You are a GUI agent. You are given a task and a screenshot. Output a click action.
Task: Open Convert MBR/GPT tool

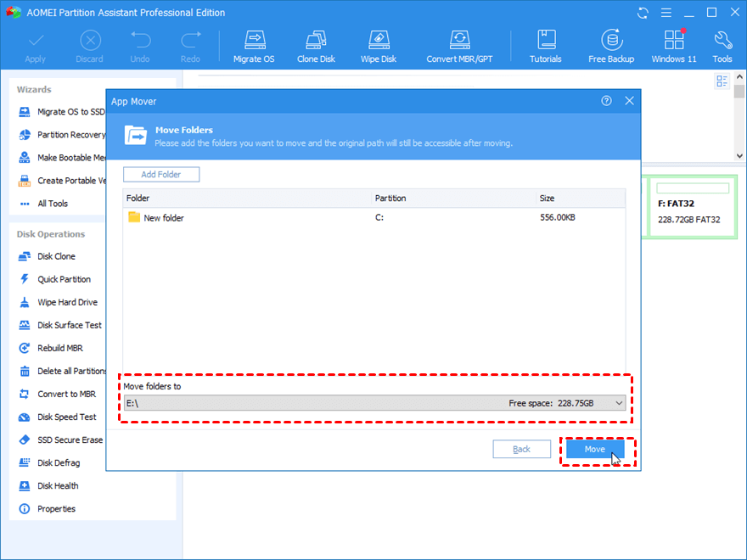[459, 48]
